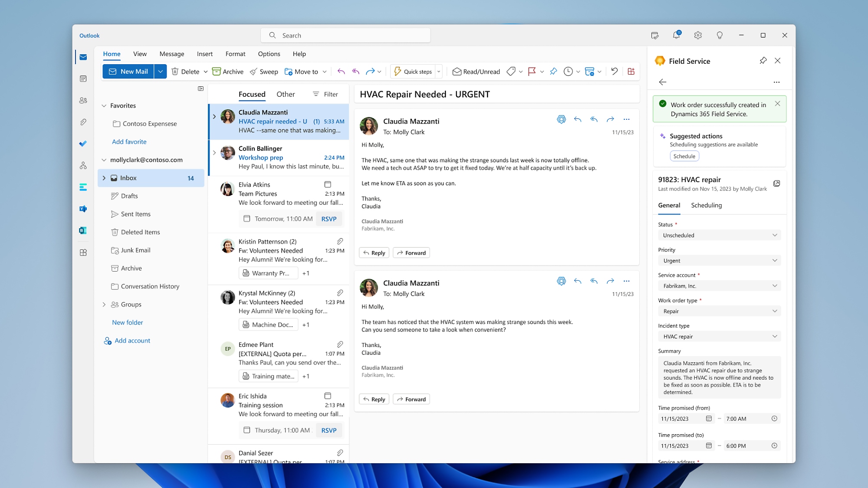Open the Tips lightbulb icon

pyautogui.click(x=720, y=35)
